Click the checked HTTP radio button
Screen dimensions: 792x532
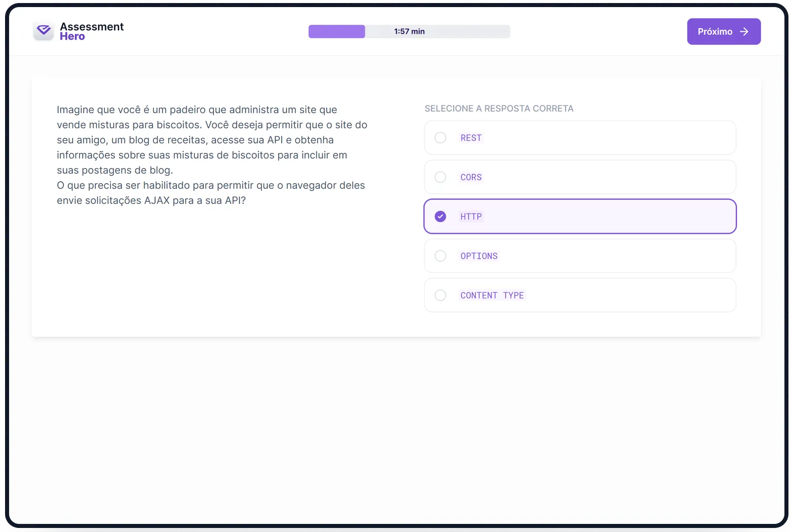[440, 217]
